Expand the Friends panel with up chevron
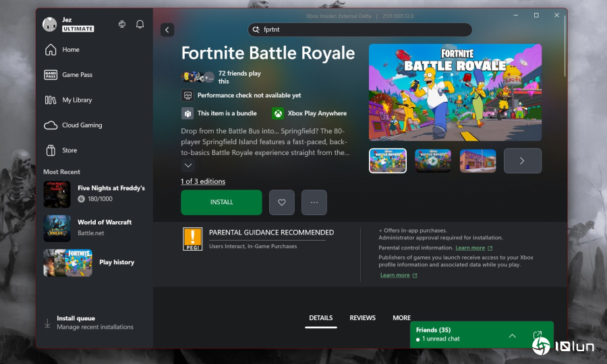The image size is (607, 364). coord(512,335)
